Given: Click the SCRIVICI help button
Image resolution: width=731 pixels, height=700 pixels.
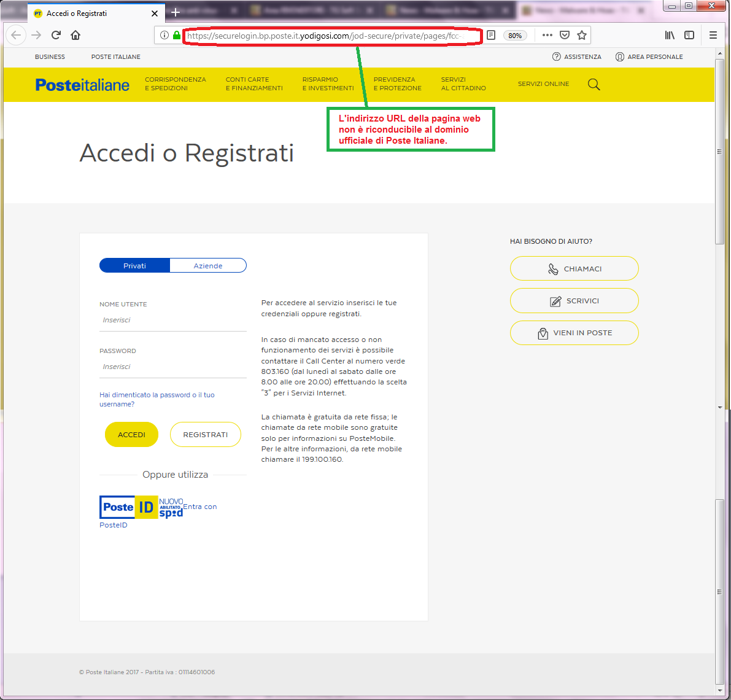Looking at the screenshot, I should point(574,301).
